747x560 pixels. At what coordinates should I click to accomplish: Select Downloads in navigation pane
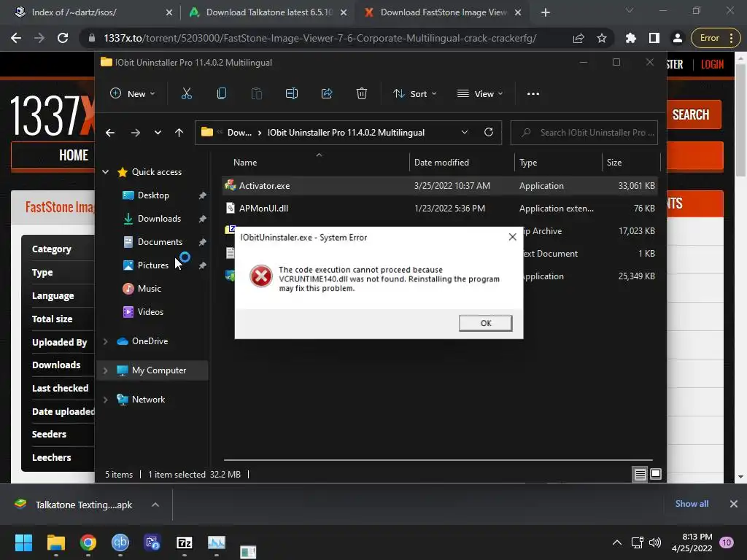(159, 219)
